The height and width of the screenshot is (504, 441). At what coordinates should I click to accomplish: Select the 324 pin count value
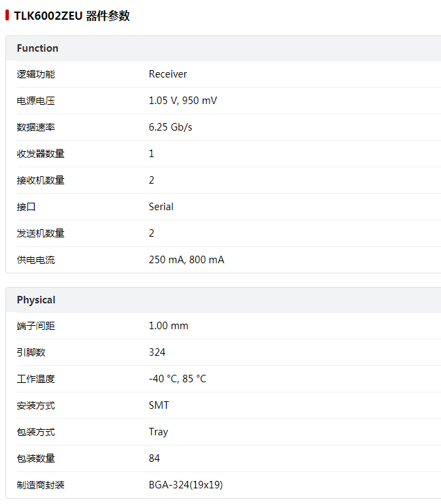(x=157, y=352)
